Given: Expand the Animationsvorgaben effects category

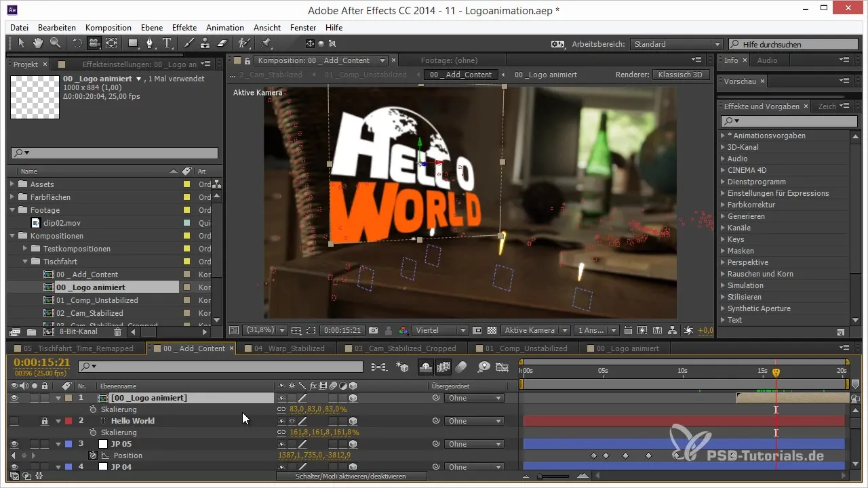Looking at the screenshot, I should point(723,136).
